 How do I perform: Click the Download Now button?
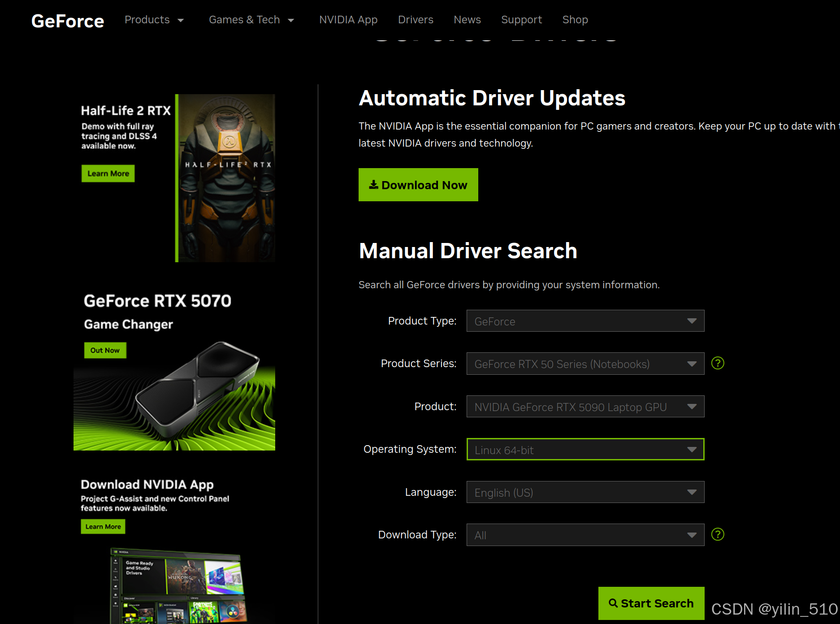(x=418, y=185)
